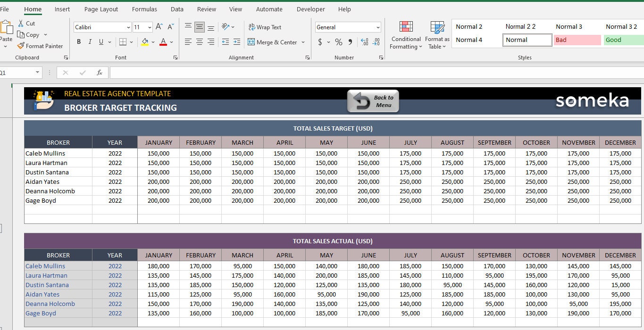Open Conditional Formatting options
Image resolution: width=644 pixels, height=330 pixels.
(x=405, y=34)
